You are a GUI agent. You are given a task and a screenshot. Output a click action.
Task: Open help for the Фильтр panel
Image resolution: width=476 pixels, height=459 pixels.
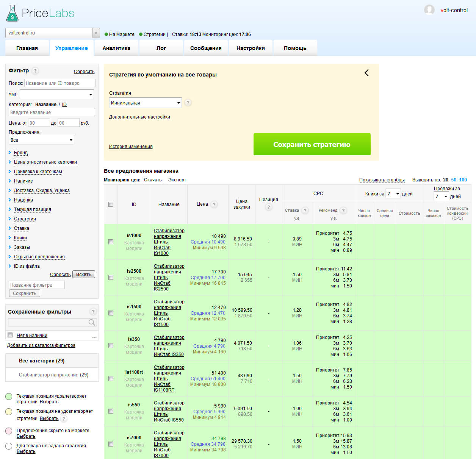click(36, 70)
